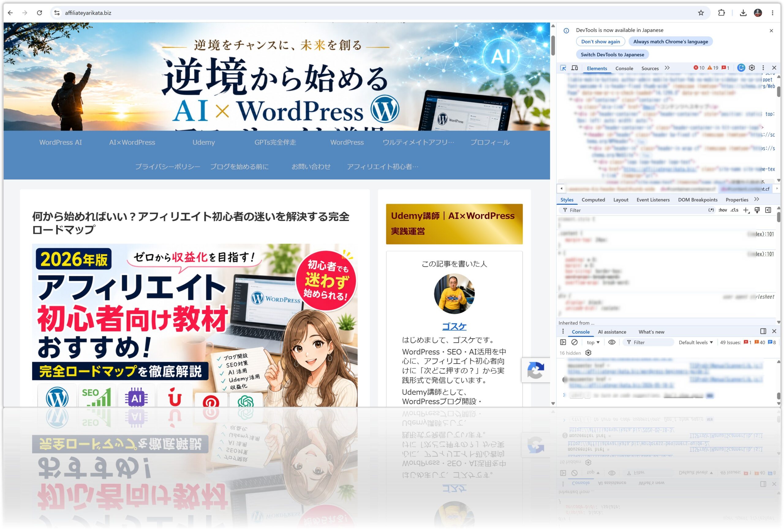Toggle the regex (.*) filter option
The image size is (784, 532).
coord(711,210)
